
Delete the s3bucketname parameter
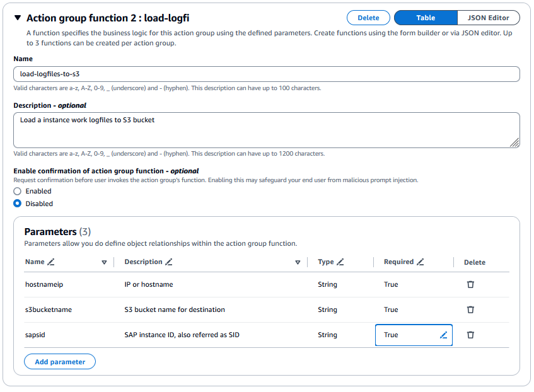click(470, 309)
